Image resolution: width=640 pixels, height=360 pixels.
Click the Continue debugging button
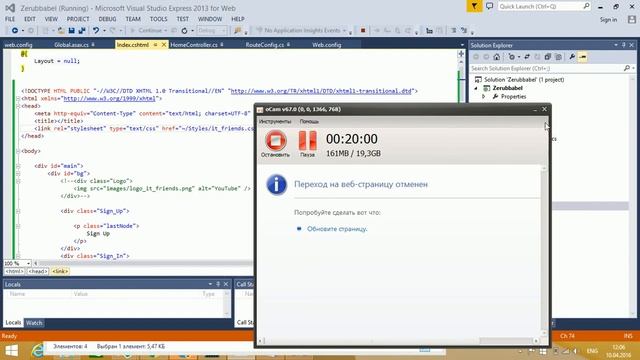[x=146, y=31]
